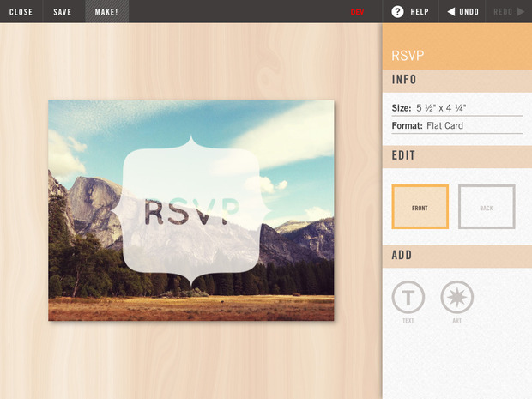Click the RSVP title in orange header
Viewport: 532px width, 399px height.
[x=408, y=56]
